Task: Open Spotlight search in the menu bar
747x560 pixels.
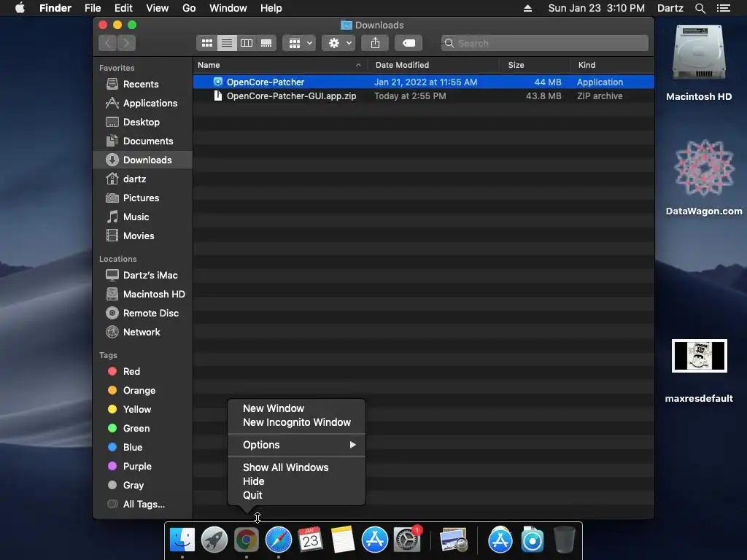Action: click(x=700, y=8)
